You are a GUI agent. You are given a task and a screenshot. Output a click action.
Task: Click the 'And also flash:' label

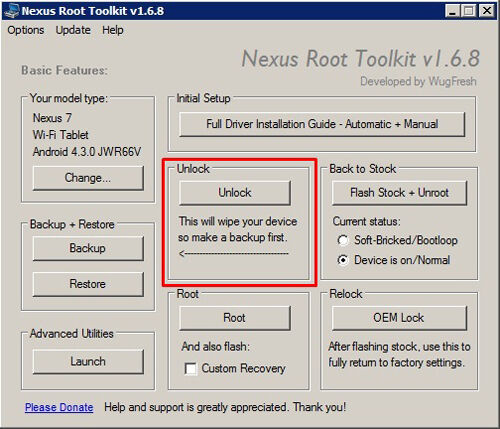216,347
